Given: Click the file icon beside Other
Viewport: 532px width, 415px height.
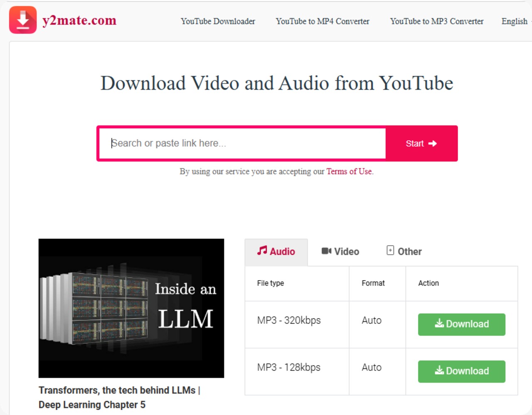Looking at the screenshot, I should (x=390, y=250).
